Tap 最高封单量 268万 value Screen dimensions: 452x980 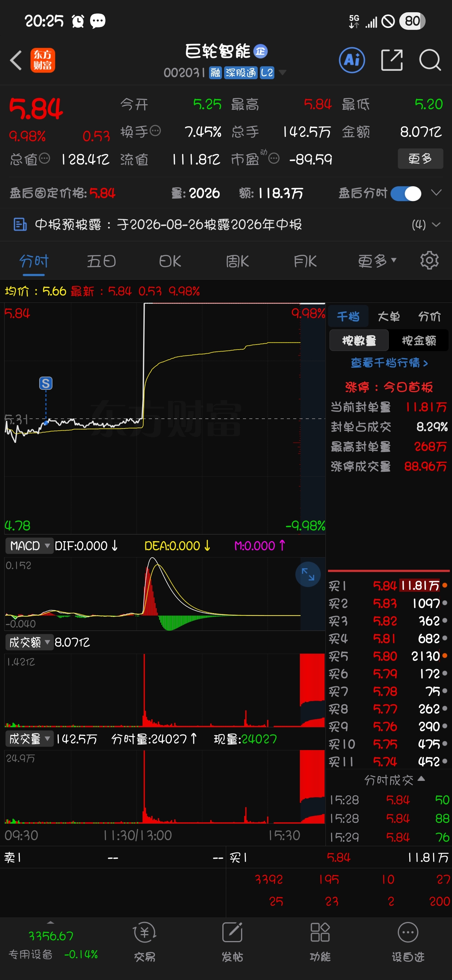(x=430, y=446)
